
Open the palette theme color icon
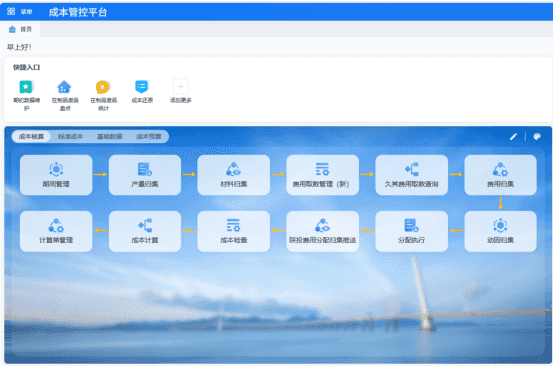(x=537, y=136)
